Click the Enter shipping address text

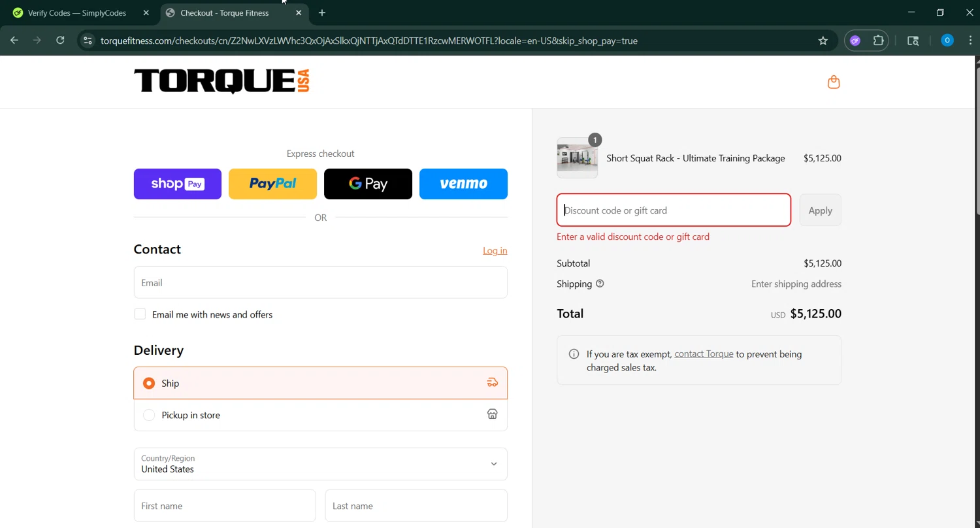tap(796, 284)
